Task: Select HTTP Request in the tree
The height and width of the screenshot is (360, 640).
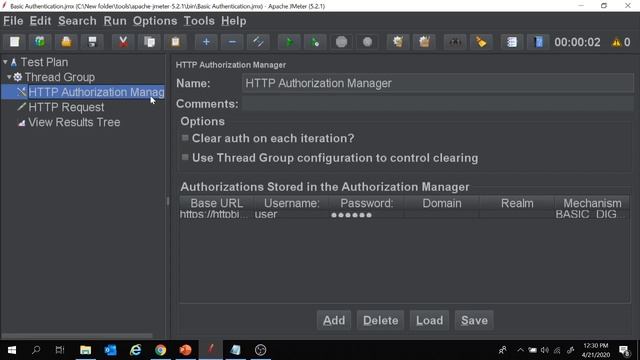Action: [66, 107]
